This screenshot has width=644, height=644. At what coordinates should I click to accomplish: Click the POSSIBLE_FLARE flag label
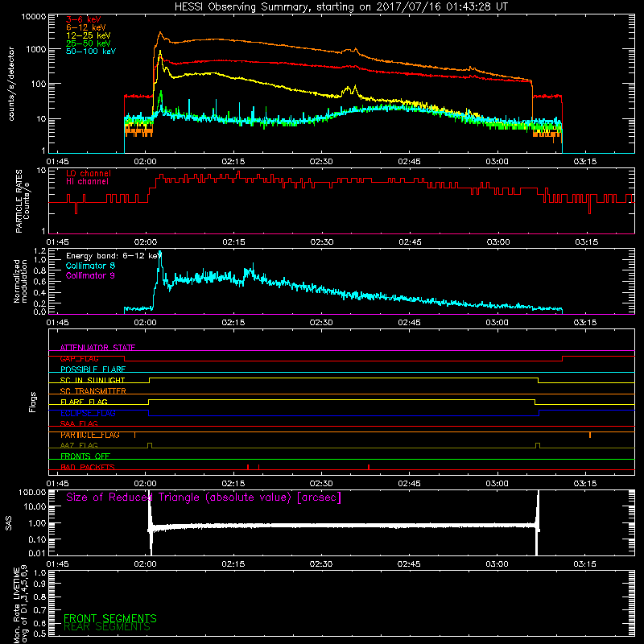93,369
